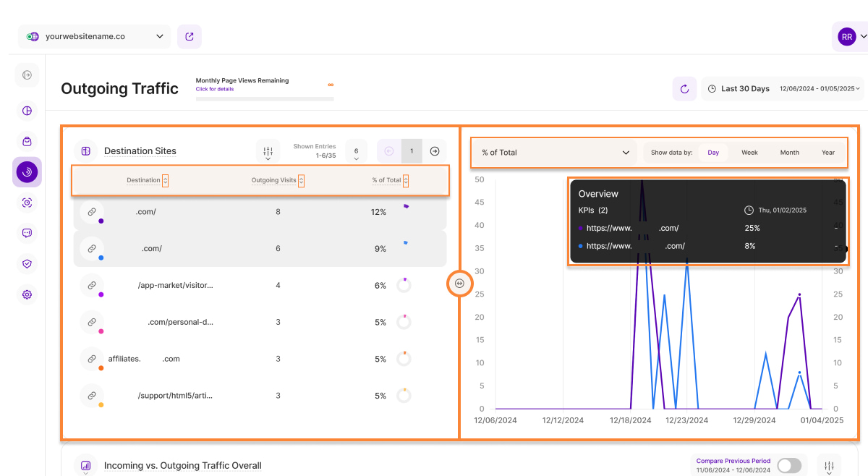Viewport: 868px width, 476px height.
Task: Open the settings gear in sidebar
Action: 27,294
